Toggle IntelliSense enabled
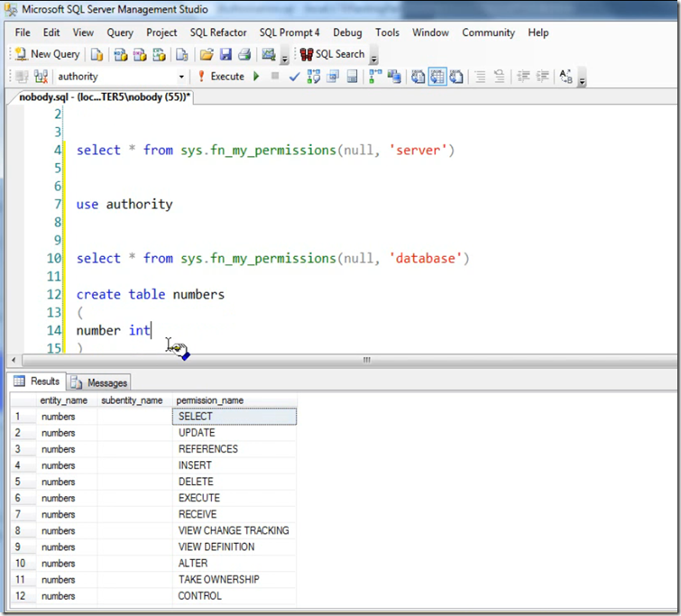Image resolution: width=681 pixels, height=616 pixels. click(x=353, y=77)
